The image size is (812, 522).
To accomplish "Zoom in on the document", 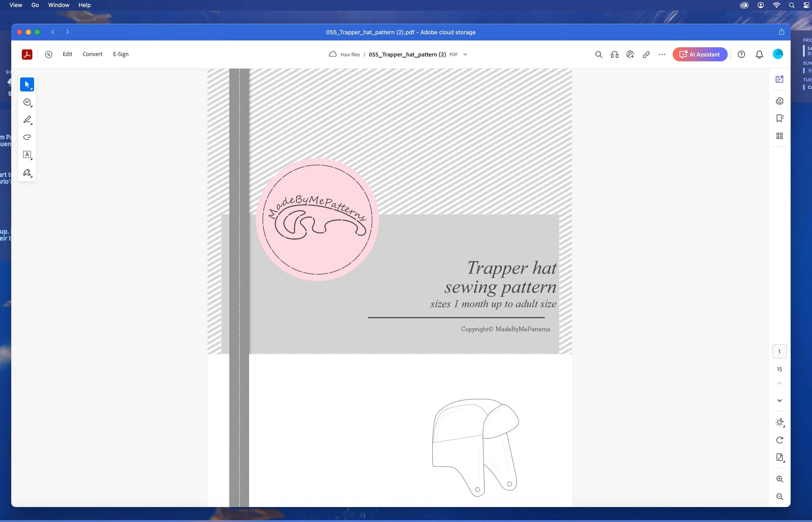I will (x=779, y=479).
